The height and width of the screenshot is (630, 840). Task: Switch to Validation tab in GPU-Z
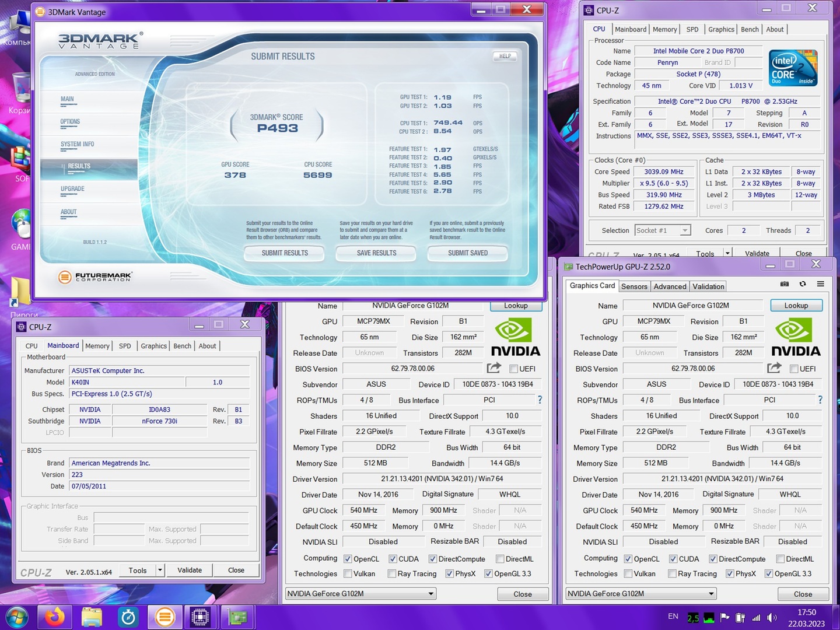click(x=708, y=286)
